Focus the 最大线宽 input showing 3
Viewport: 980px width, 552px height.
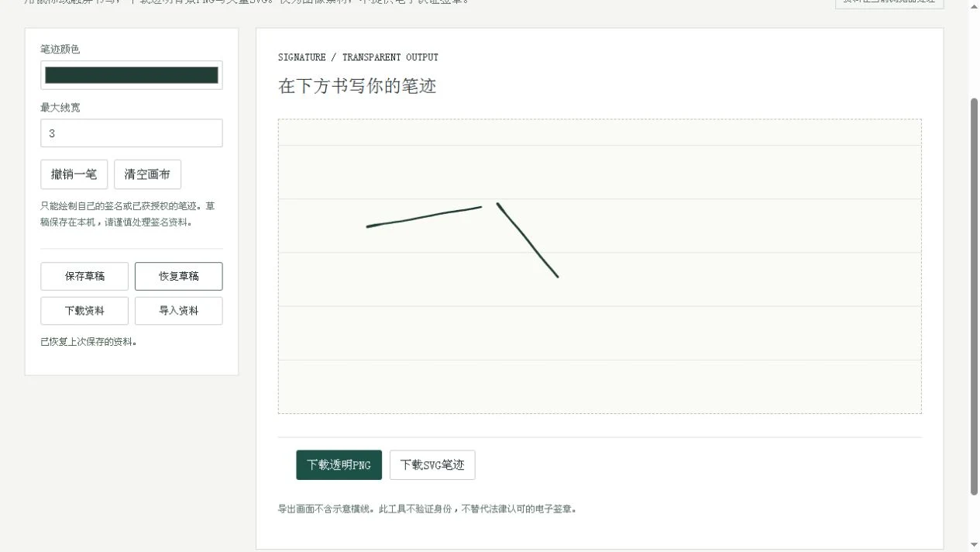pyautogui.click(x=132, y=133)
